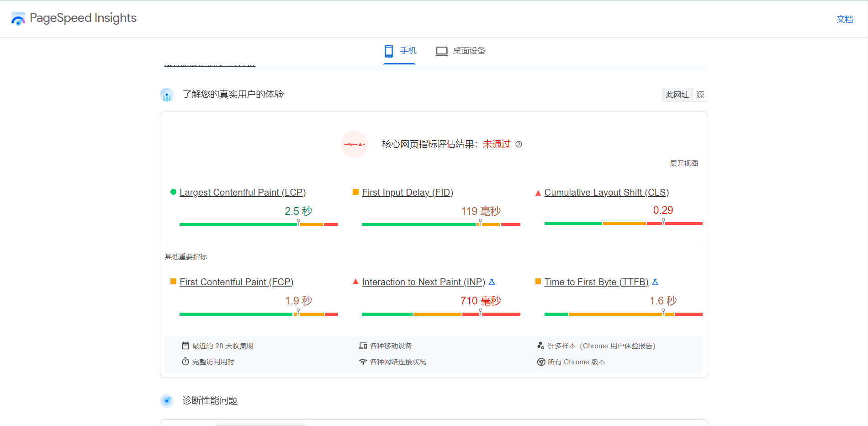This screenshot has height=426, width=868.
Task: Select the 手机 tab
Action: coord(399,51)
